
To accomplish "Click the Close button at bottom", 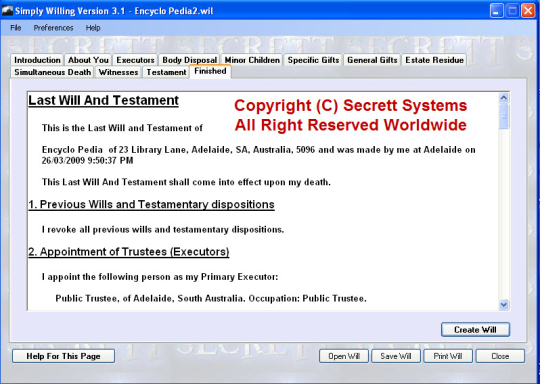I will click(x=500, y=356).
